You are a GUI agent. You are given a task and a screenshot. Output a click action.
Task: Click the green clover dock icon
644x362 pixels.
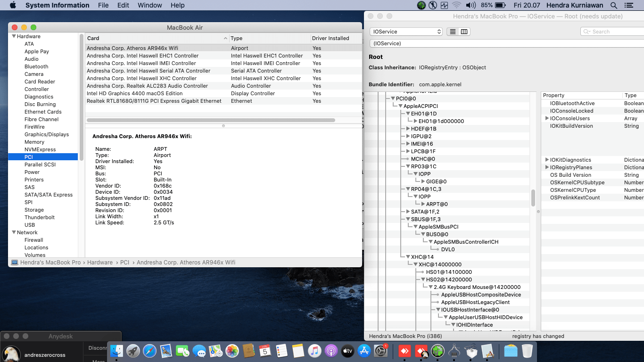[x=438, y=351]
